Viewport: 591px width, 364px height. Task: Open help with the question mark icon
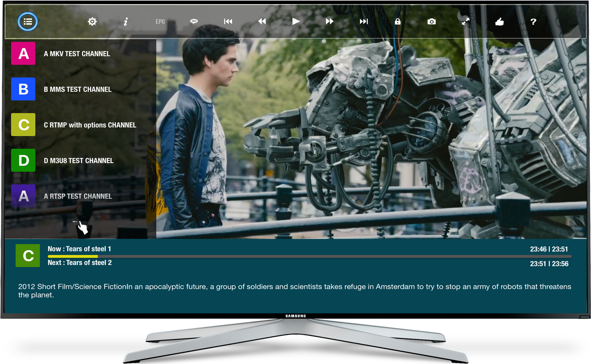(533, 22)
